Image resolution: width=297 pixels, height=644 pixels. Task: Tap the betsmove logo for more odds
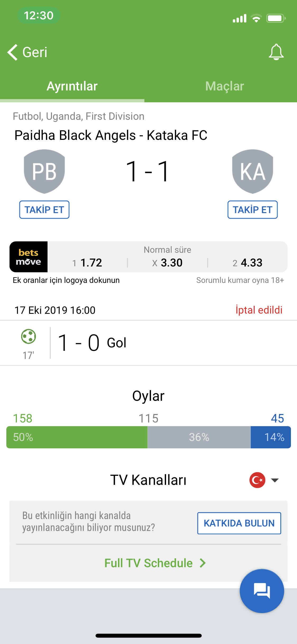pos(29,257)
